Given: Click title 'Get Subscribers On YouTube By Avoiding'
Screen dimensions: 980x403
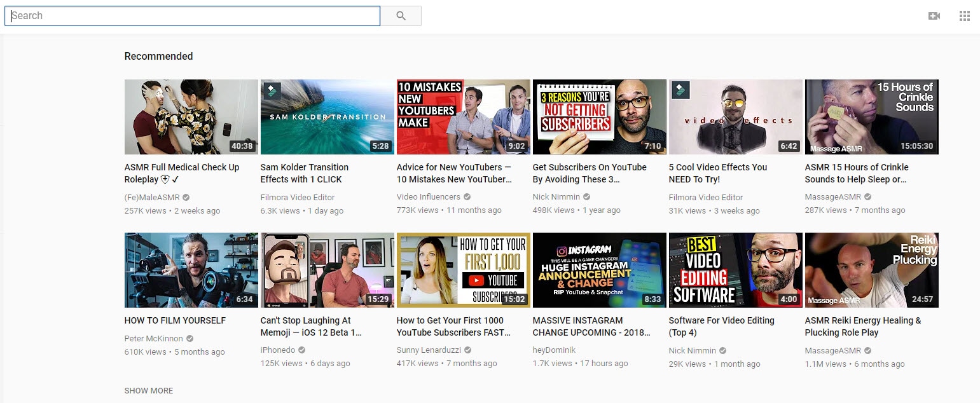Looking at the screenshot, I should [x=590, y=173].
